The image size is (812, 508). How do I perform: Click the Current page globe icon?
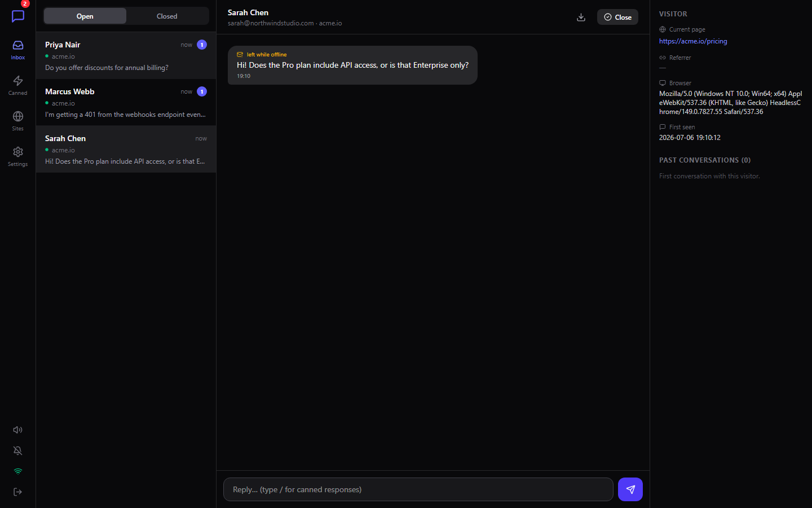pyautogui.click(x=663, y=29)
